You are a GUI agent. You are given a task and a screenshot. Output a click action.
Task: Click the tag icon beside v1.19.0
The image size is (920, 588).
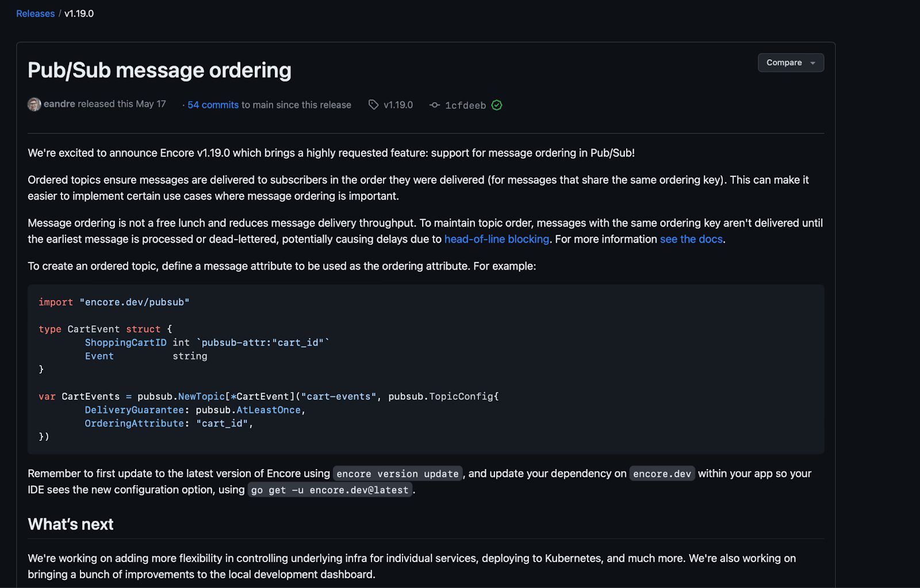pyautogui.click(x=374, y=105)
